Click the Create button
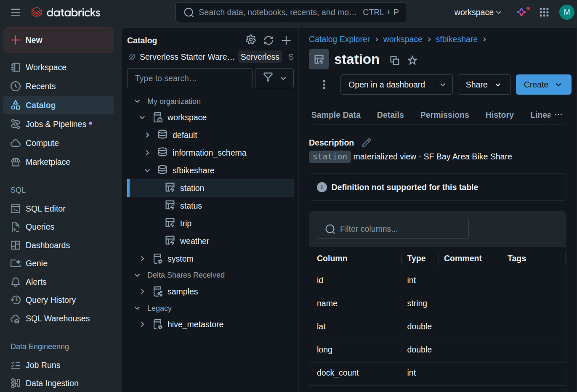 click(x=536, y=85)
